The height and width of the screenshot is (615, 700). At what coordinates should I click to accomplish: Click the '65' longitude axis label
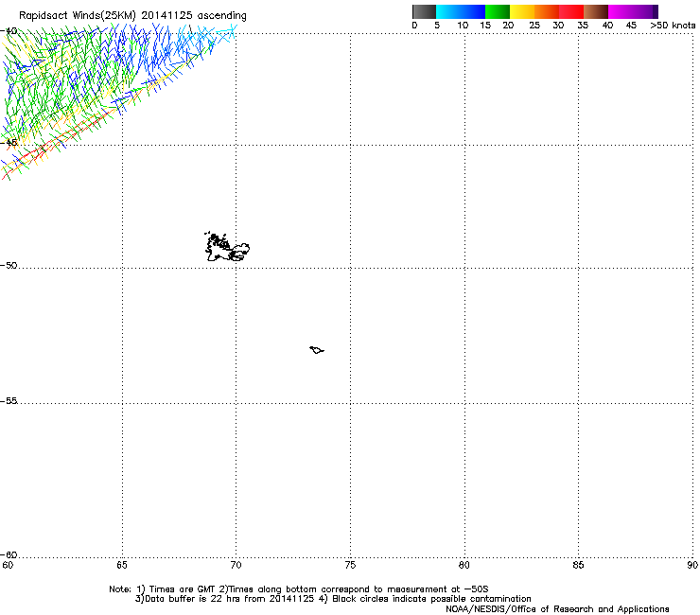point(122,566)
